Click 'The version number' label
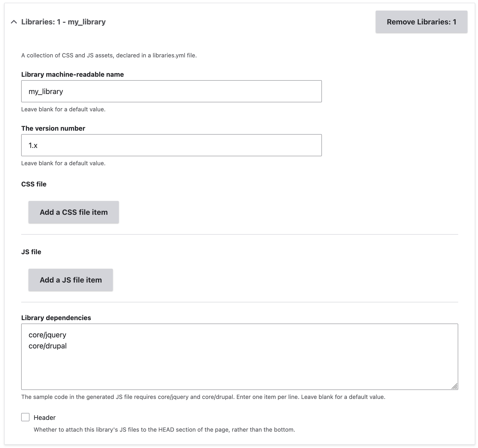The height and width of the screenshot is (448, 478). [x=53, y=128]
